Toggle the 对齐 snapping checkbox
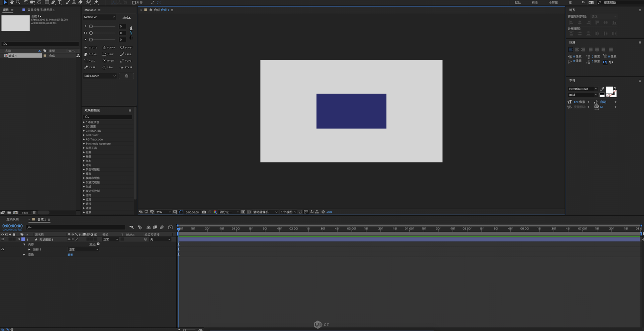 (134, 2)
